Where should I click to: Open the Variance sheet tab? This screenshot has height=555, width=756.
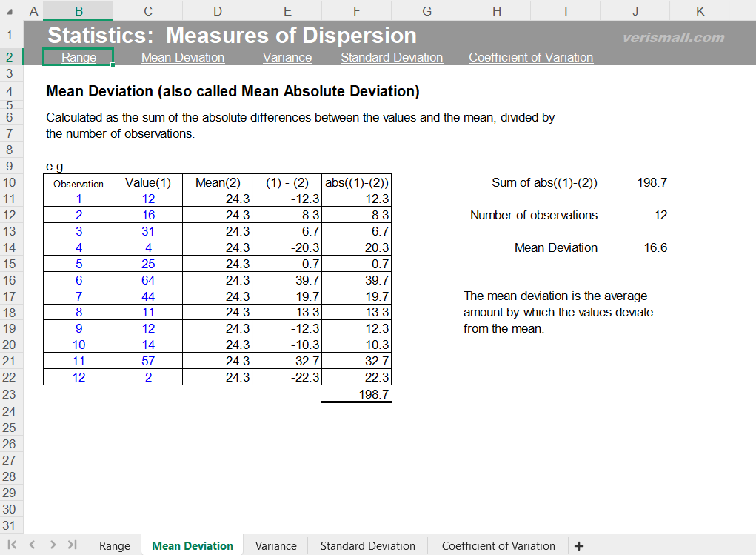[275, 545]
